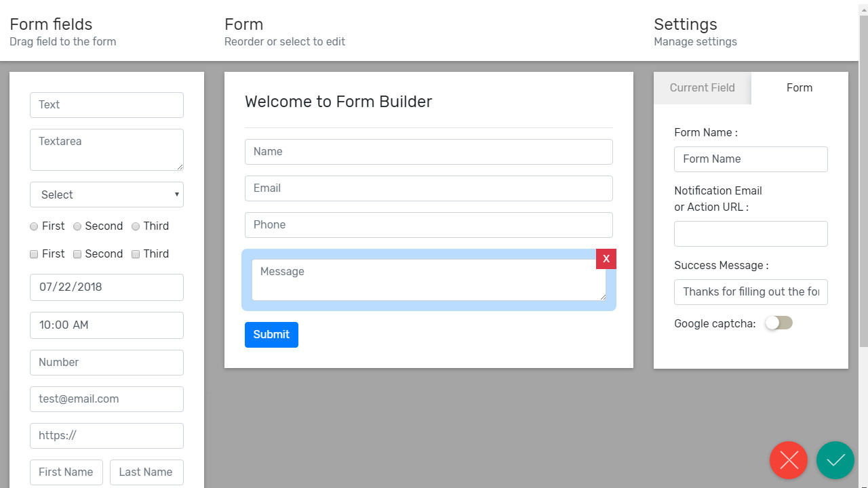The image size is (868, 488).
Task: Click the Message textarea in the form
Action: click(428, 279)
